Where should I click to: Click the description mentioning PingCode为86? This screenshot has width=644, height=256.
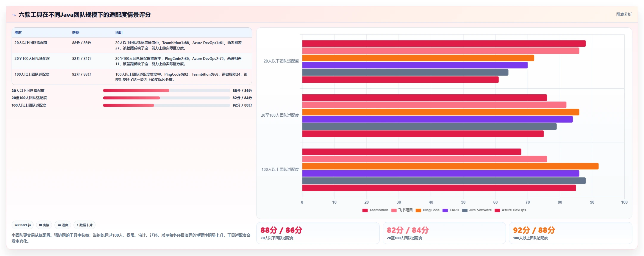179,61
